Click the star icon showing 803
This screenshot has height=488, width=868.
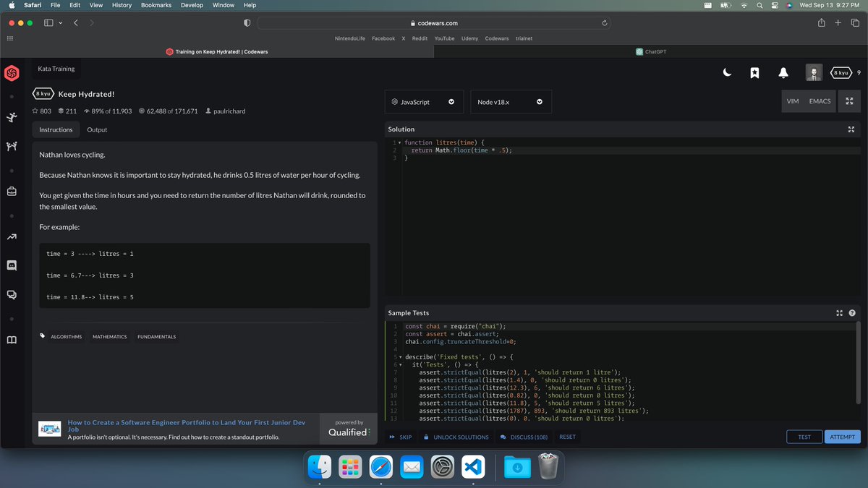(x=35, y=111)
